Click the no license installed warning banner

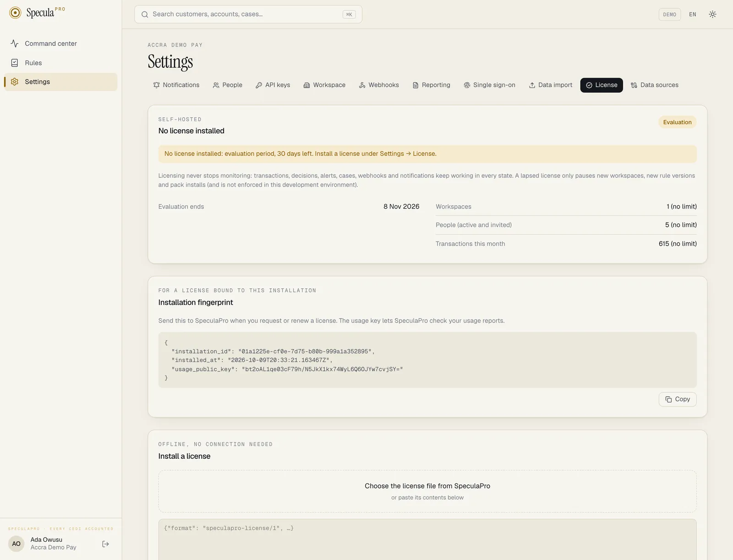(x=427, y=154)
